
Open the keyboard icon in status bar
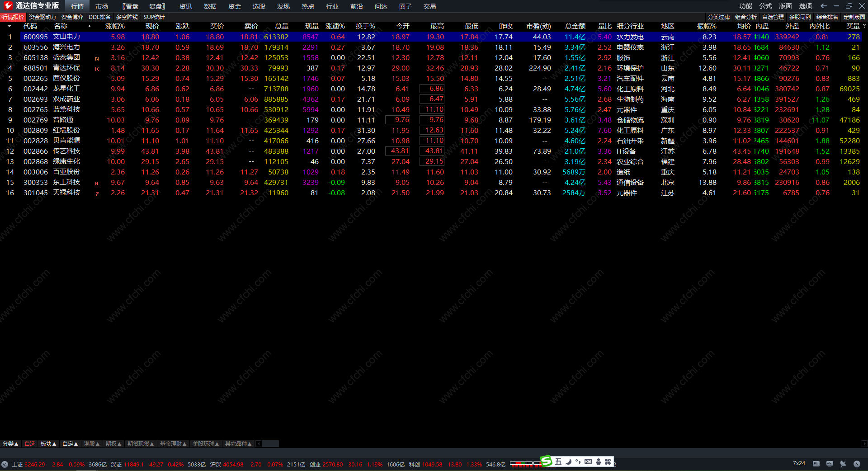(x=816, y=464)
